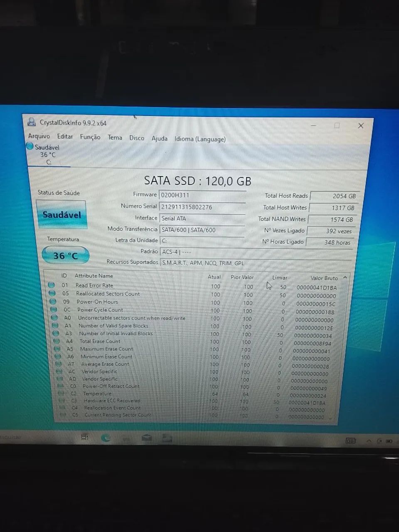Select the Reallocated Sectors Count attribute name
Viewport: 399px width, 532px height.
108,294
